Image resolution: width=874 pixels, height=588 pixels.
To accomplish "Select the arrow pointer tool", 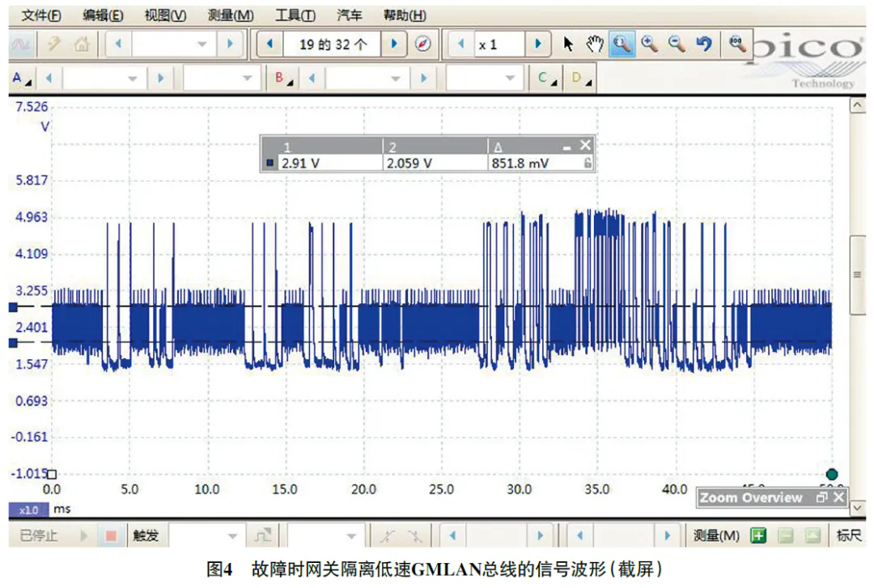I will point(568,44).
